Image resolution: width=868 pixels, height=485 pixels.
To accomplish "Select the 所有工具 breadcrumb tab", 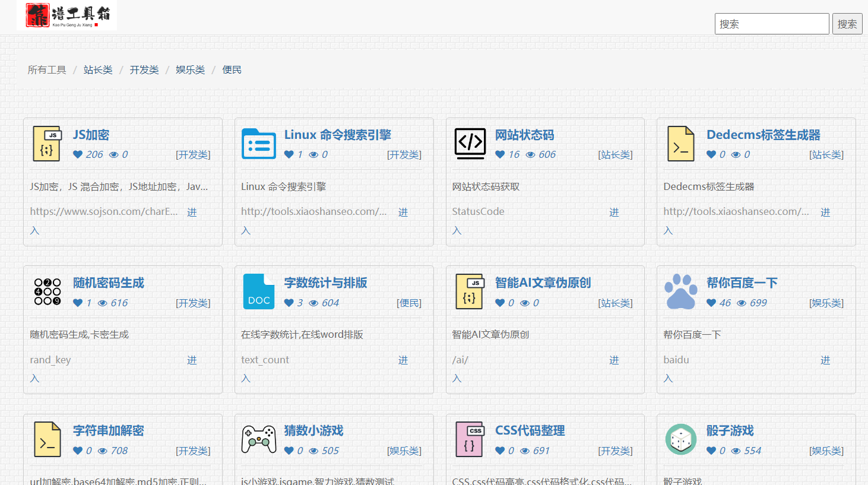I will click(x=47, y=70).
